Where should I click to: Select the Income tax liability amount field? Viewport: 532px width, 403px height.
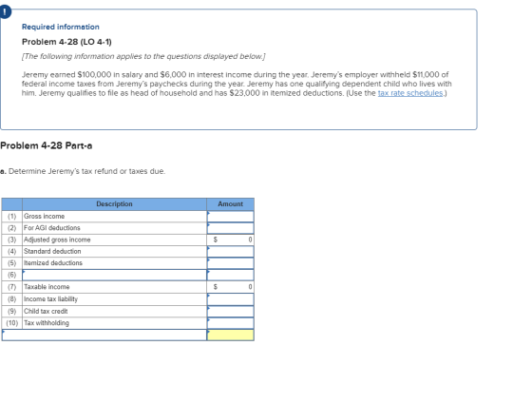click(230, 299)
